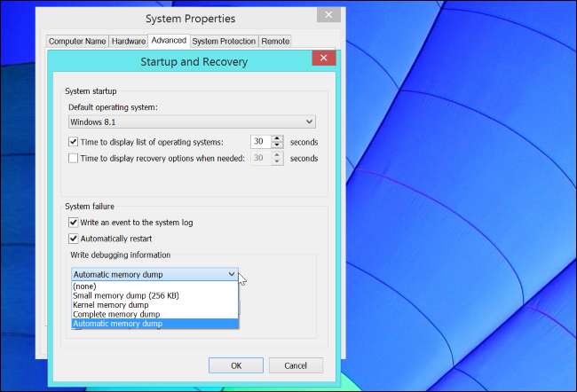577x392 pixels.
Task: Increase the operating system list display time
Action: coord(278,138)
